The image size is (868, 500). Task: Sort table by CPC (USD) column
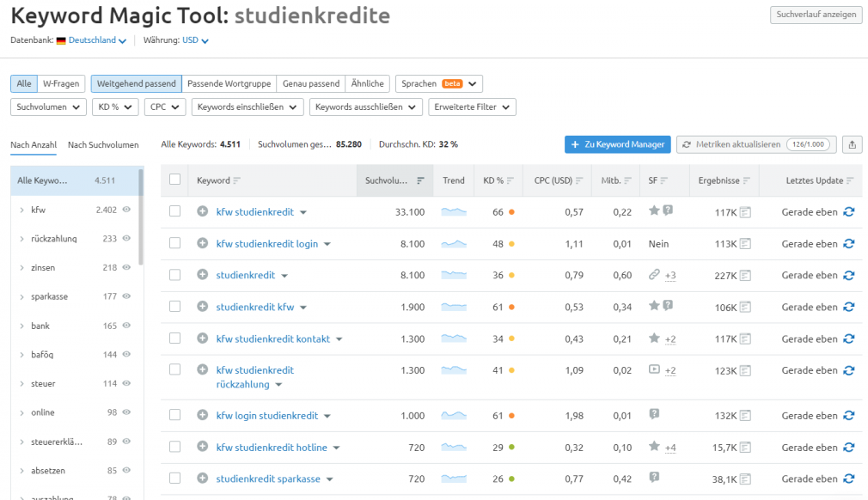579,180
